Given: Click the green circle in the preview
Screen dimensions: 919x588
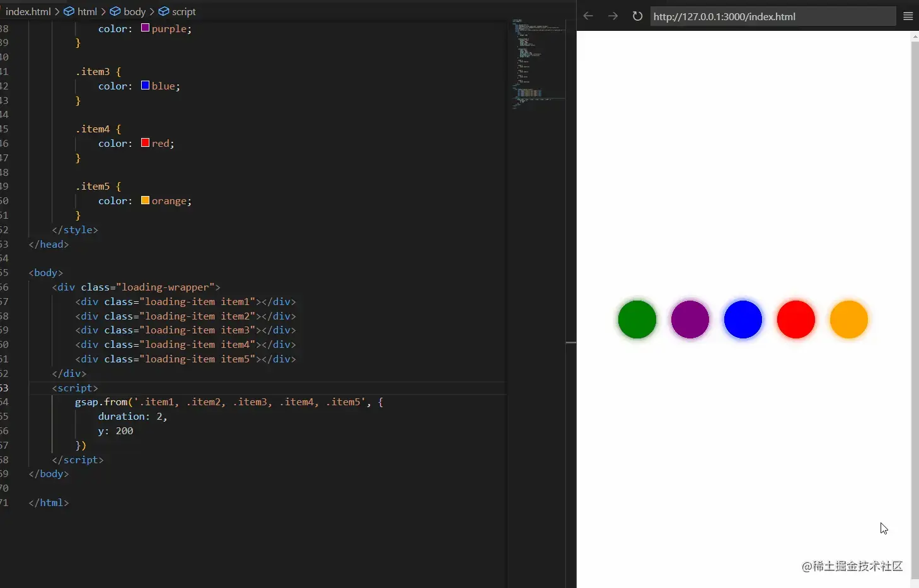Looking at the screenshot, I should point(637,320).
